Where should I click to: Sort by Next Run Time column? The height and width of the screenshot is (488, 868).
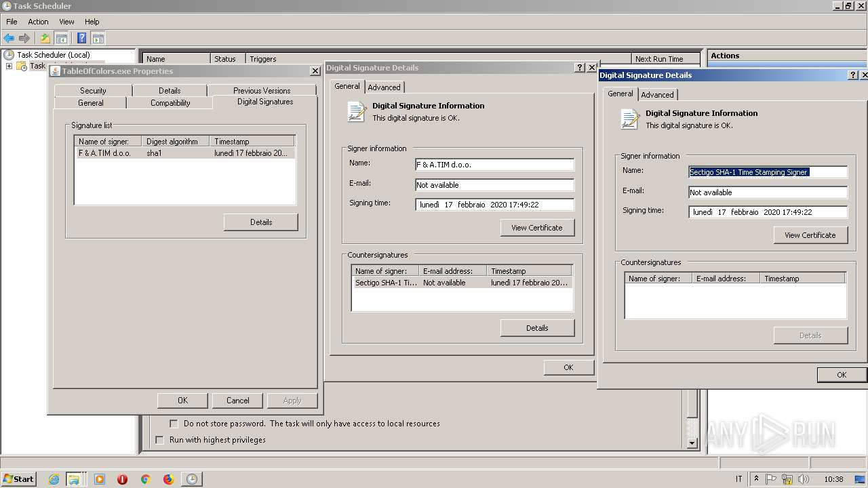pos(667,59)
